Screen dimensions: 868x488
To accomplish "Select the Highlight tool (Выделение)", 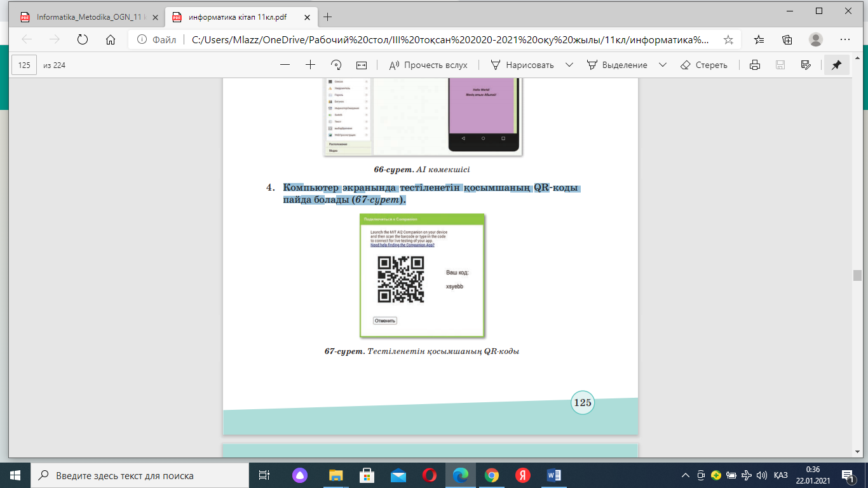I will pos(617,65).
